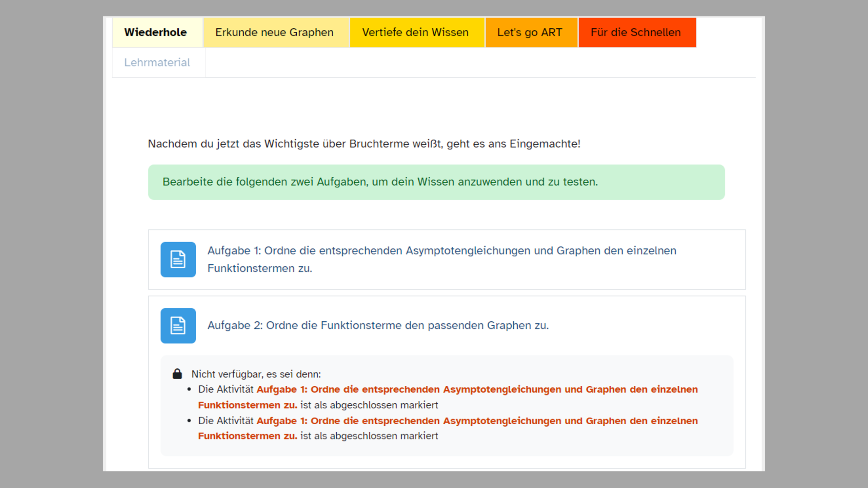Go to the Let's go ART tab
This screenshot has width=868, height=488.
click(x=529, y=32)
